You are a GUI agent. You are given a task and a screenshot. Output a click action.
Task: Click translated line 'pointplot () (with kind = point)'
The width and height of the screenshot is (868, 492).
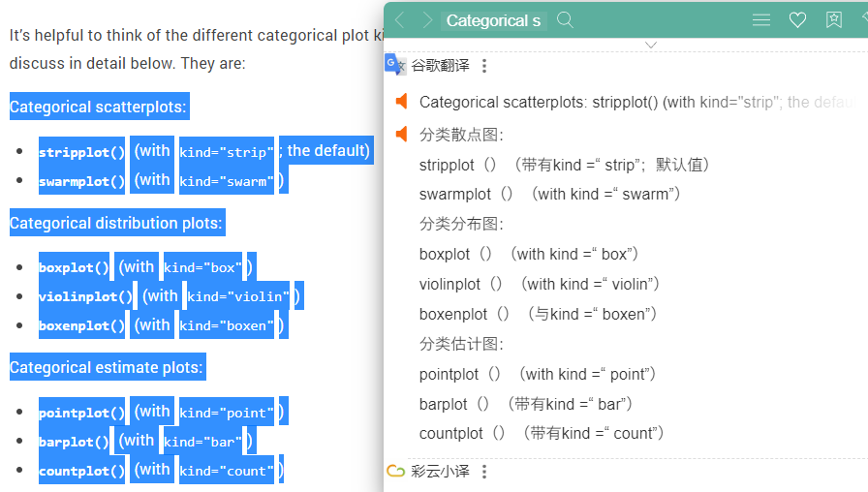tap(537, 374)
